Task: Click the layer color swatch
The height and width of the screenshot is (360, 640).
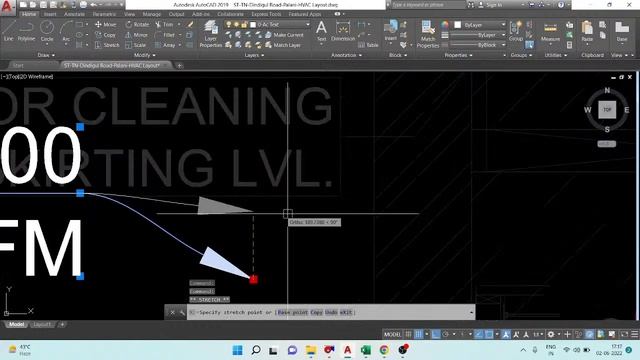Action: click(x=253, y=24)
